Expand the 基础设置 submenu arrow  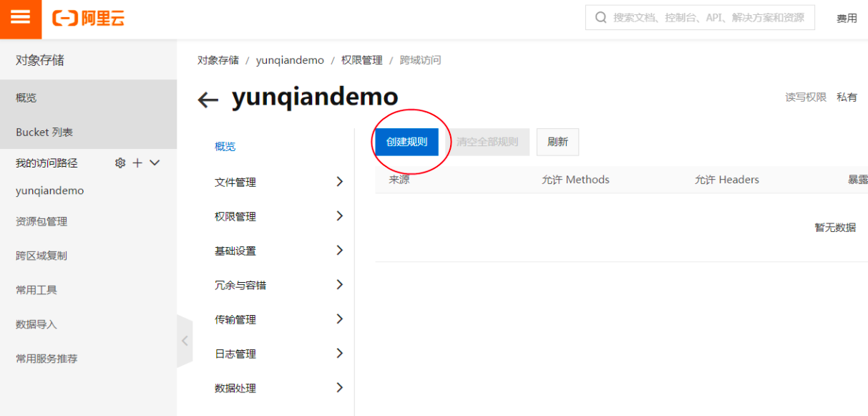pos(340,251)
